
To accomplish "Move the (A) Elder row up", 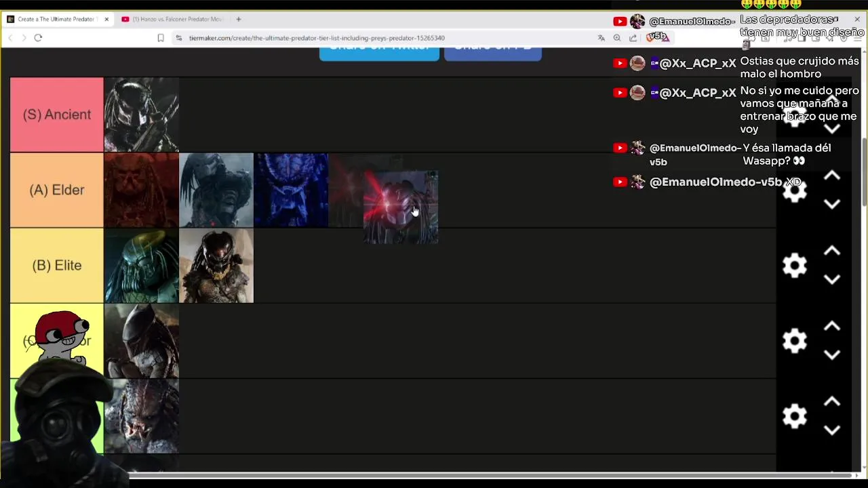I will (832, 176).
